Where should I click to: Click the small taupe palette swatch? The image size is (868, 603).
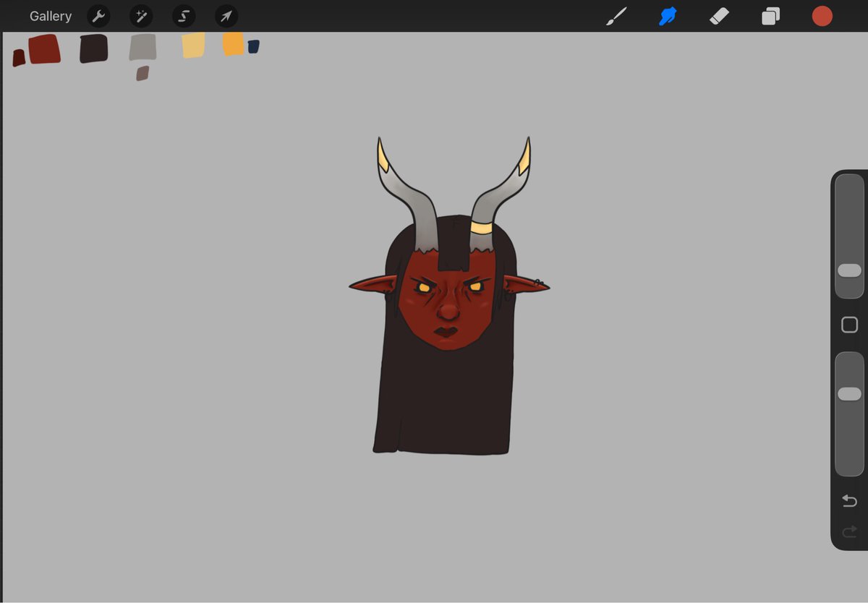[x=142, y=73]
